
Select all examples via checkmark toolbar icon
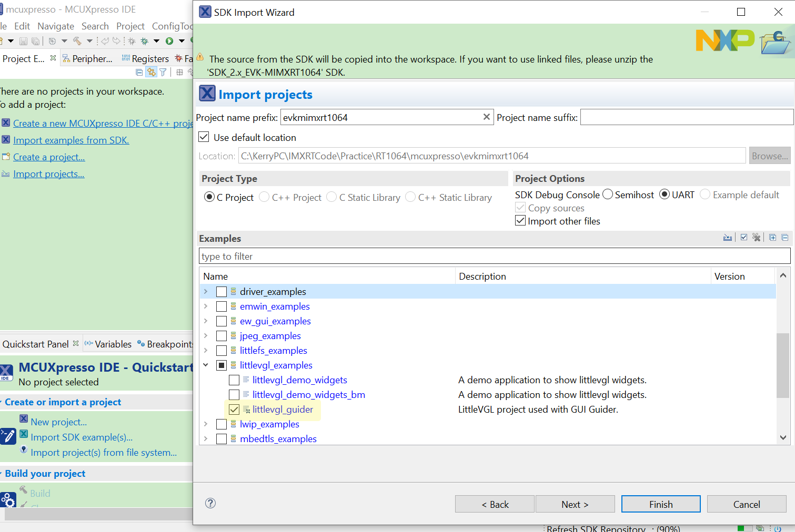tap(743, 237)
